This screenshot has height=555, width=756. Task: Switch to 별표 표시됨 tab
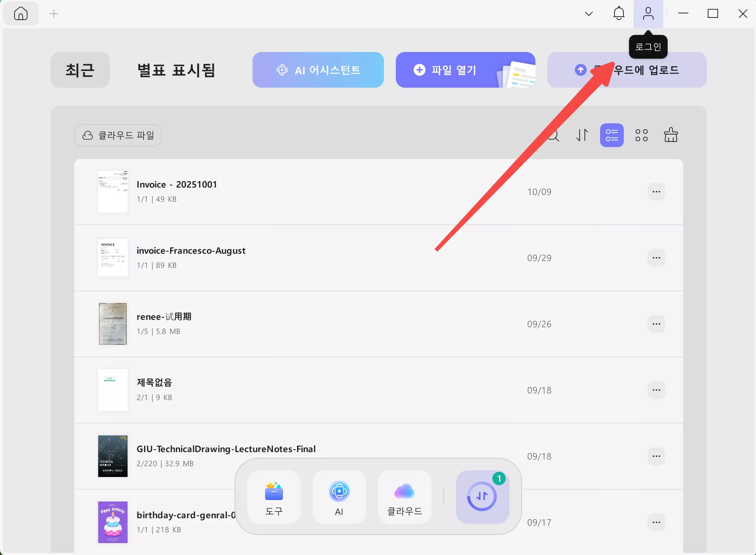[176, 70]
